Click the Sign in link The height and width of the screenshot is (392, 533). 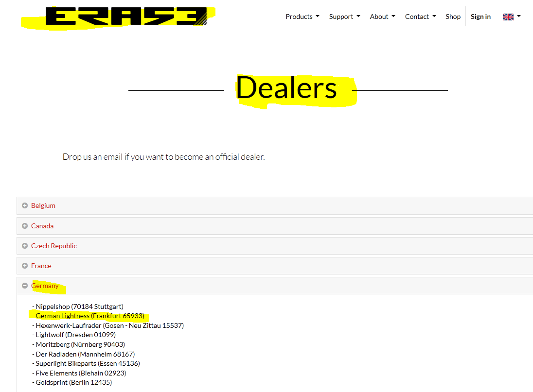pyautogui.click(x=480, y=17)
